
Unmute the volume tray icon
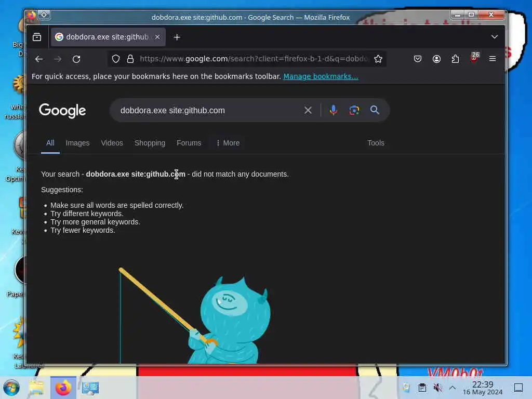click(437, 388)
